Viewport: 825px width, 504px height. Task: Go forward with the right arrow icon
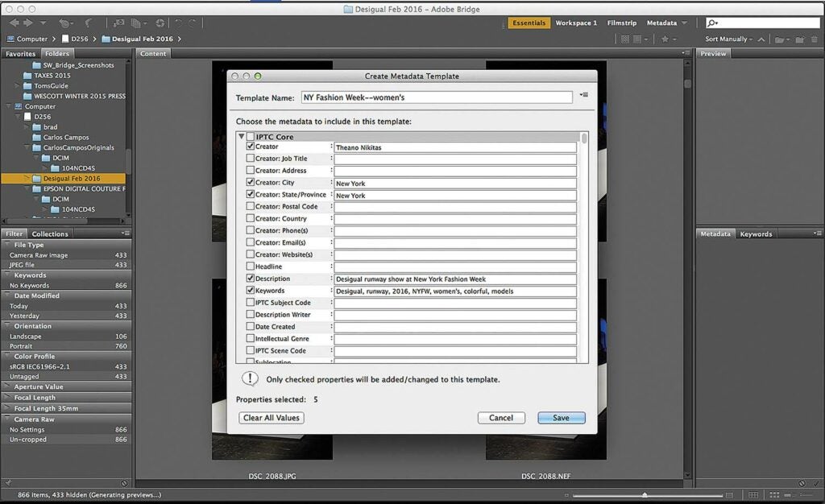click(28, 23)
